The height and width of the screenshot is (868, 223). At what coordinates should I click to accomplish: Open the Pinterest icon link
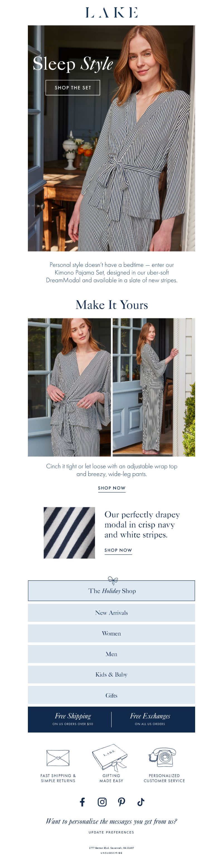pos(122,802)
